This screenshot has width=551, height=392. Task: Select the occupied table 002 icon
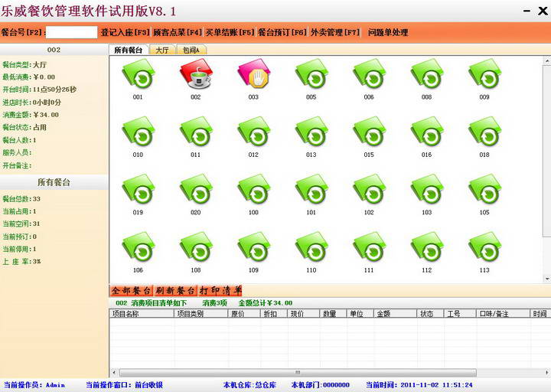pos(195,77)
